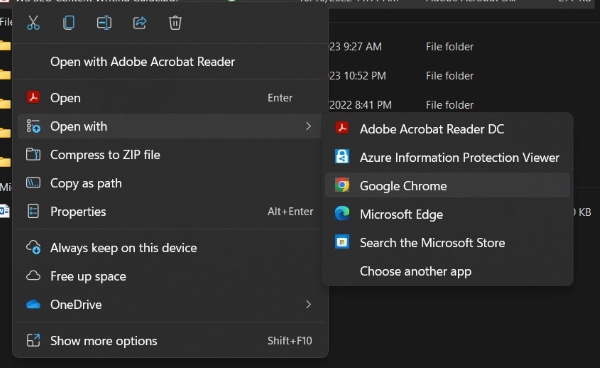600x368 pixels.
Task: Open Properties from context menu
Action: pyautogui.click(x=170, y=212)
